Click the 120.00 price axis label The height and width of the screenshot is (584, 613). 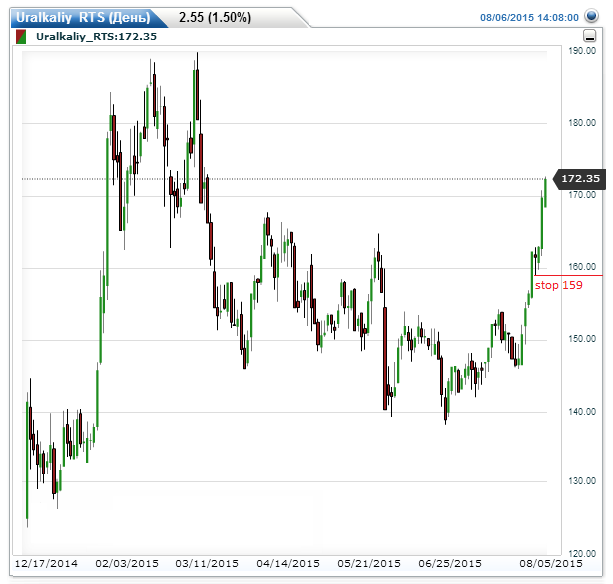(x=582, y=554)
